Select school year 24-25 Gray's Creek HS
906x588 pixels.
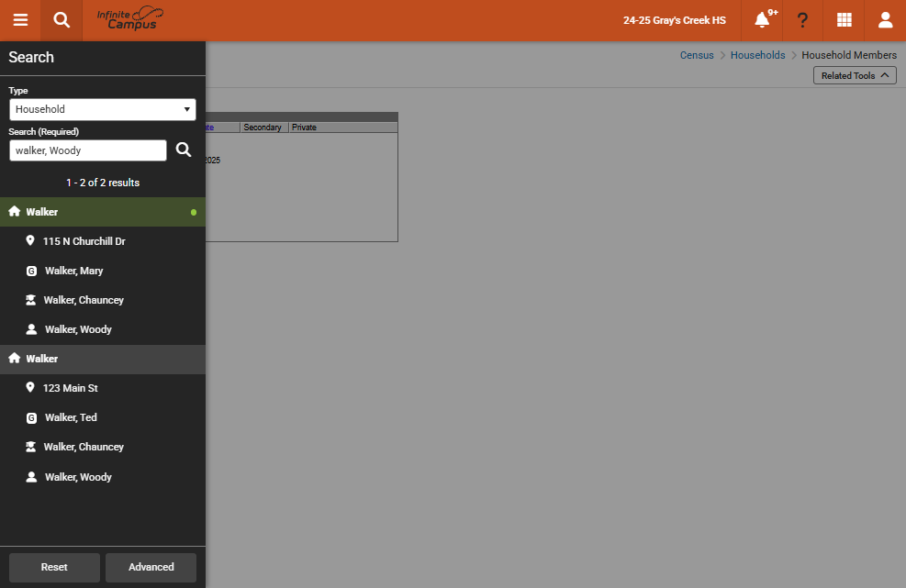pos(675,20)
